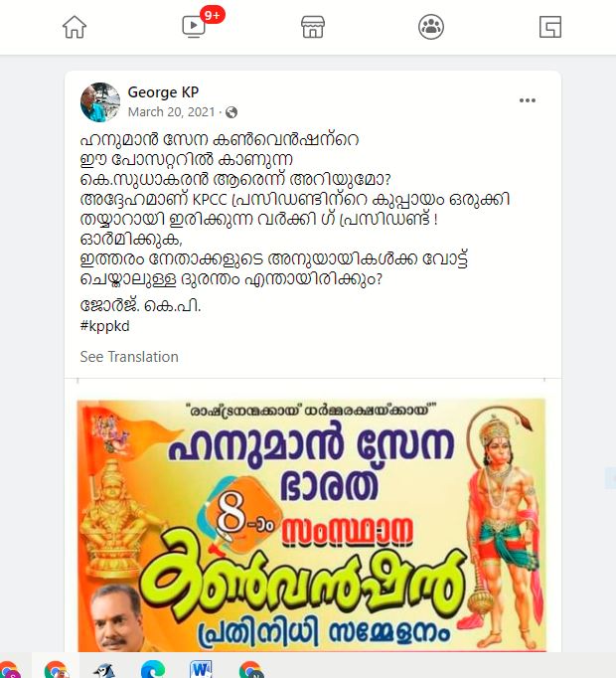Open the Gaming icon at top right
Screen dimensions: 616x678
point(550,27)
